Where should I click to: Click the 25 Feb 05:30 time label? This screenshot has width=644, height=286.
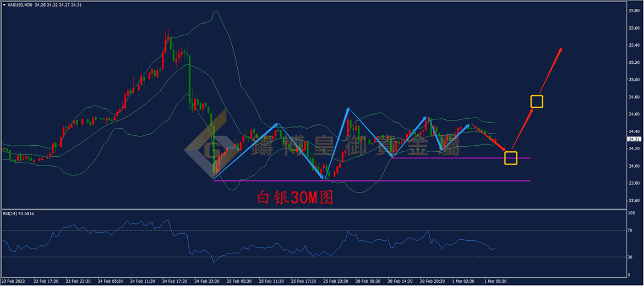click(239, 282)
